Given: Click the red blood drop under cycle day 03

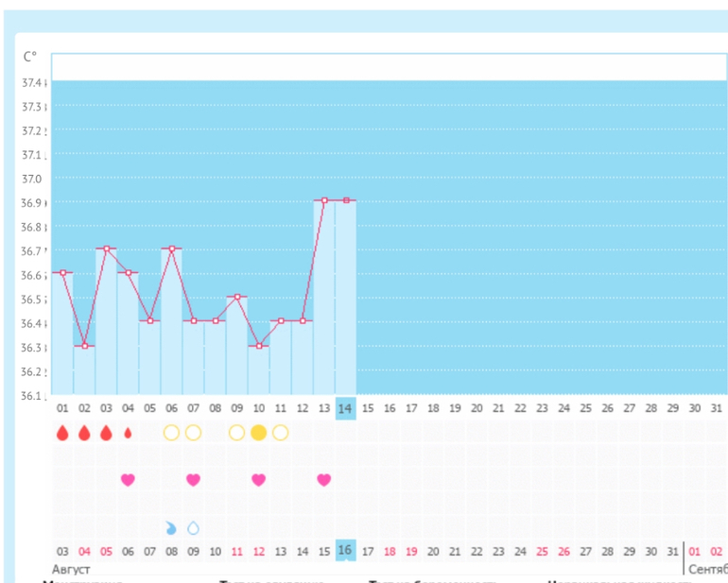Looking at the screenshot, I should (x=106, y=433).
